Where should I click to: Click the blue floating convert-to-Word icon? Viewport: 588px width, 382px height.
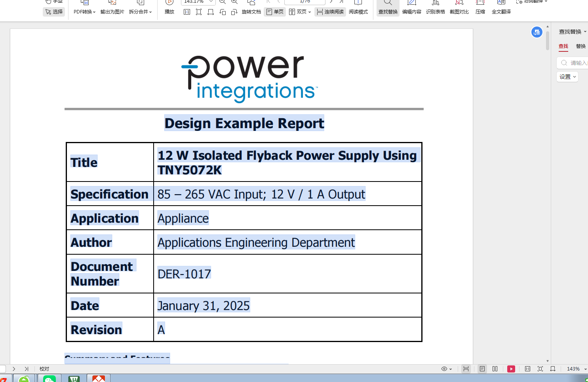pos(537,32)
